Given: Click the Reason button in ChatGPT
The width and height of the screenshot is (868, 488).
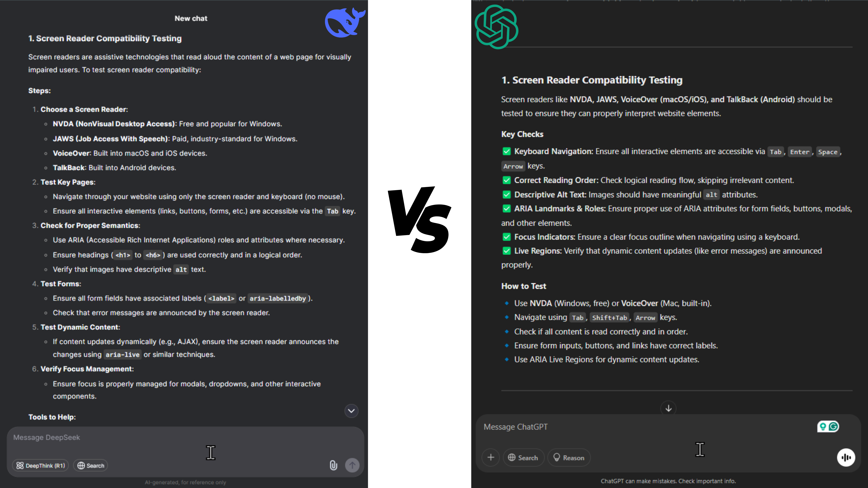Looking at the screenshot, I should point(568,458).
